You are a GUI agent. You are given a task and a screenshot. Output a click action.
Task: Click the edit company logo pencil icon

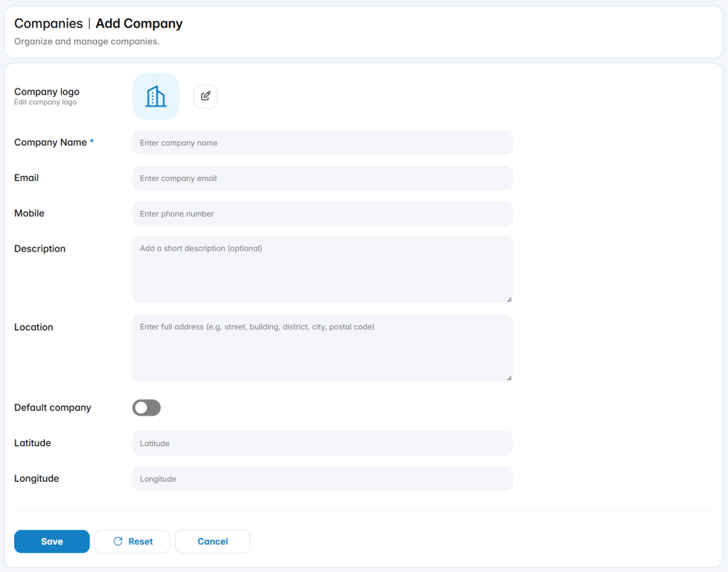click(205, 96)
